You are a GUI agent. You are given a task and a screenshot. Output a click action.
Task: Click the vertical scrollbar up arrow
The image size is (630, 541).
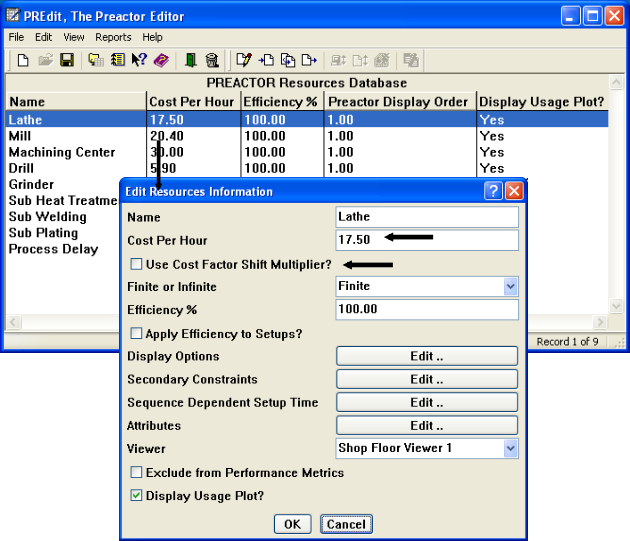pos(616,82)
